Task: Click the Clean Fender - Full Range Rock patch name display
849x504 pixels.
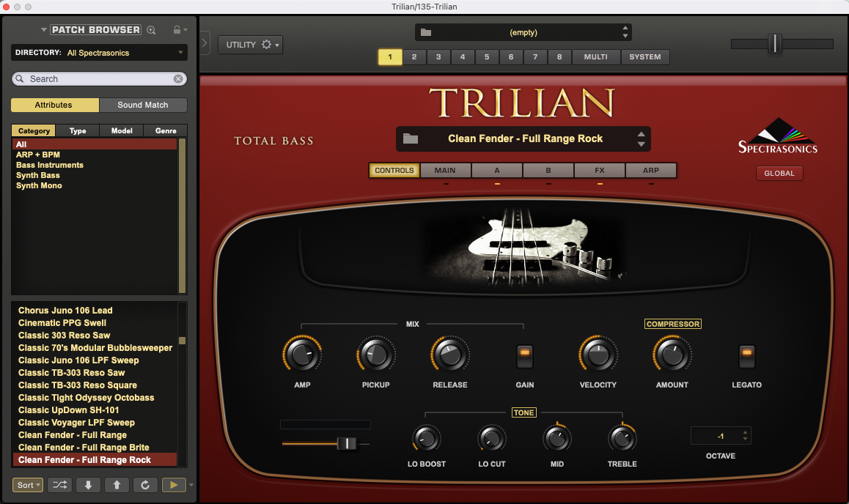Action: pyautogui.click(x=525, y=139)
